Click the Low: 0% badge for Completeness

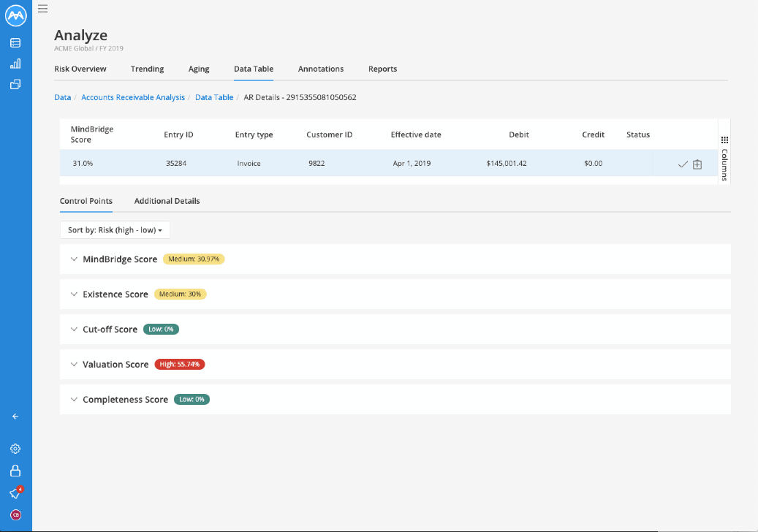click(x=192, y=399)
